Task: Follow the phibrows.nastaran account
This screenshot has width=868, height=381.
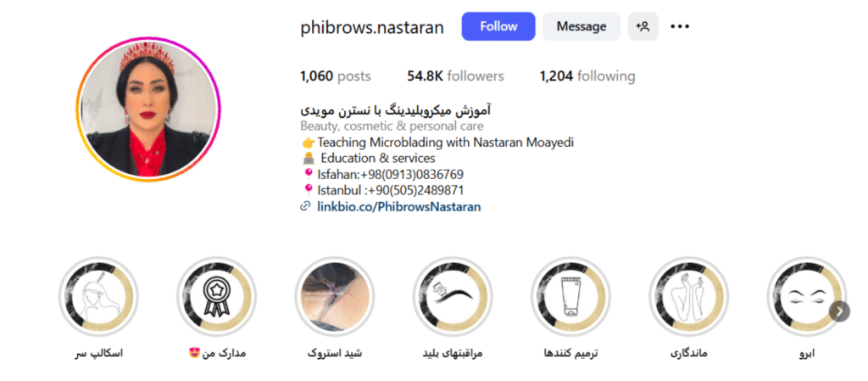Action: [498, 26]
